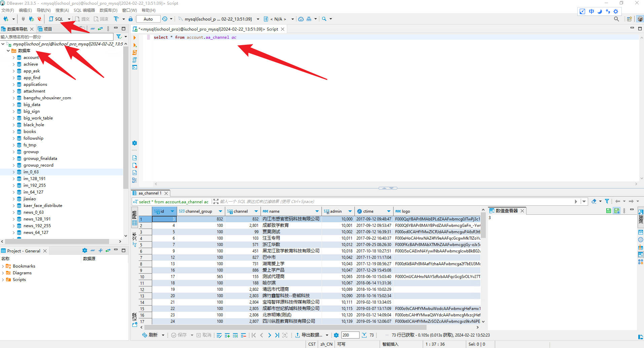Toggle link with editor in database navigator
Viewport: 644px width, 348px height.
click(x=100, y=29)
